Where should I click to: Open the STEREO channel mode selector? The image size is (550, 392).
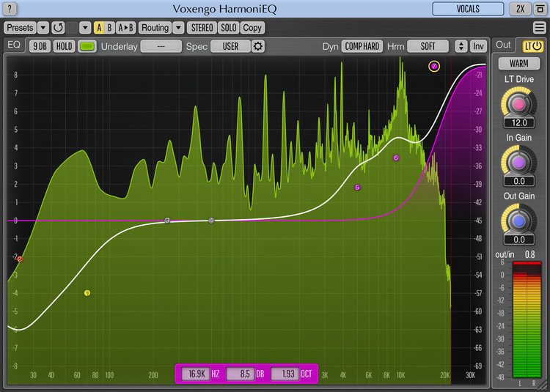pos(202,28)
